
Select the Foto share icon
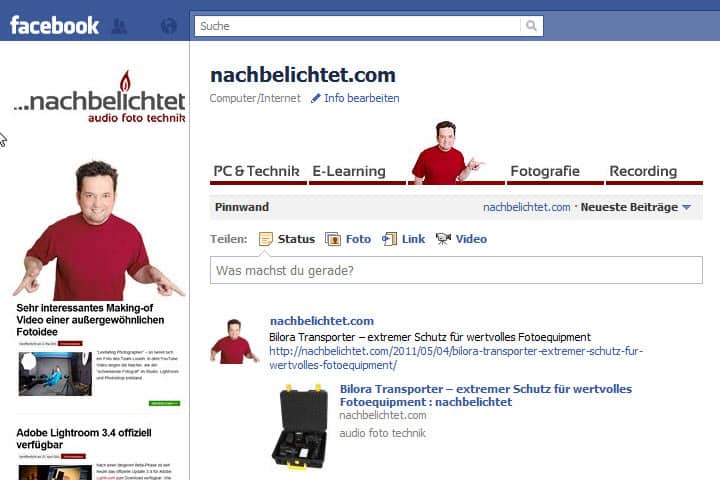tap(333, 239)
